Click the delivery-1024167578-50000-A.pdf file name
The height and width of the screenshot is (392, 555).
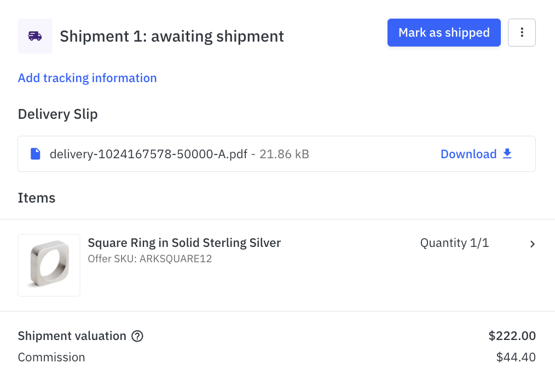[148, 154]
